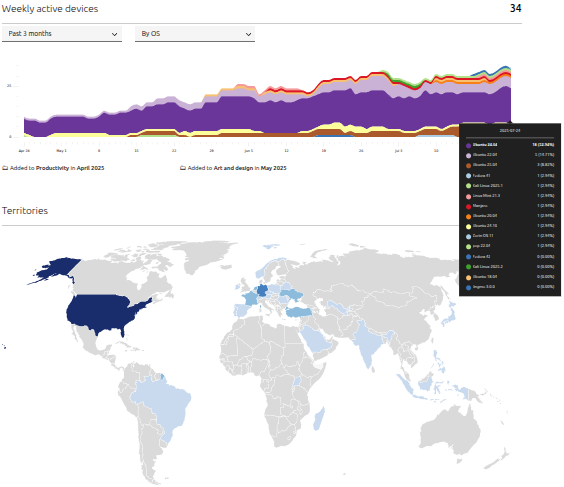Viewport: 564px width, 487px height.
Task: Click yellow Ubuntu 24.10 legend dot
Action: coord(468,227)
